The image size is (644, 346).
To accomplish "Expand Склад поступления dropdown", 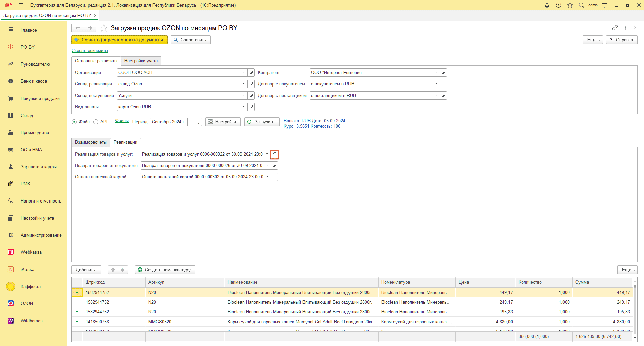I will 244,95.
